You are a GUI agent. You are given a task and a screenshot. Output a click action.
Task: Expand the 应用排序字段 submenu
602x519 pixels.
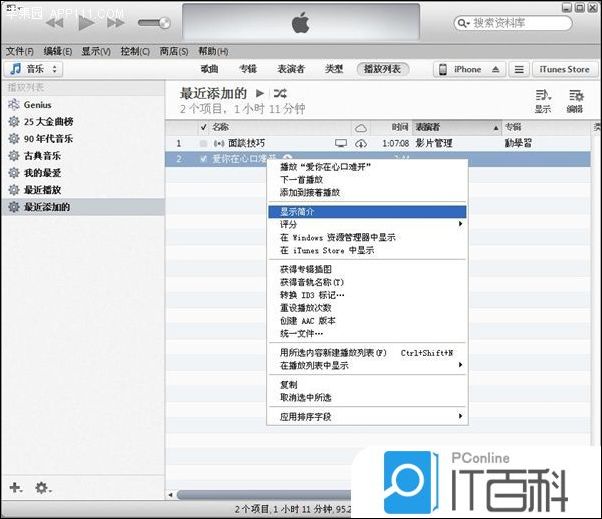[x=367, y=417]
